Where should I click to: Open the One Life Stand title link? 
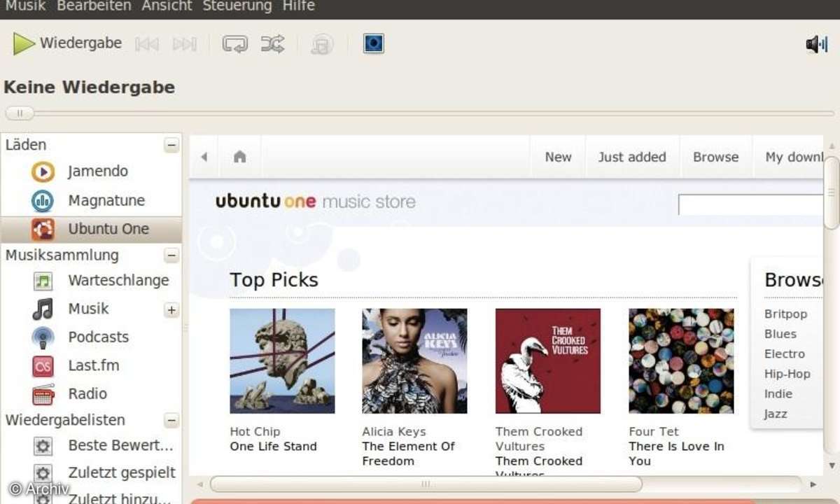[273, 447]
